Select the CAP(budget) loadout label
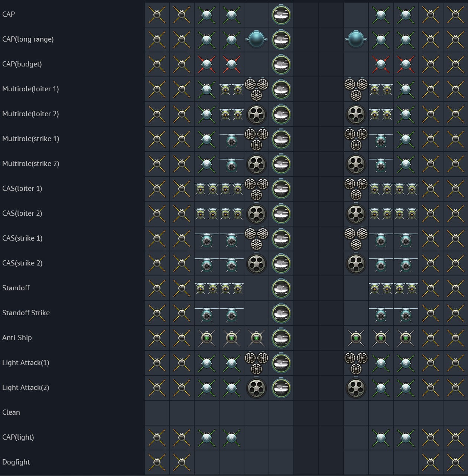 [22, 64]
